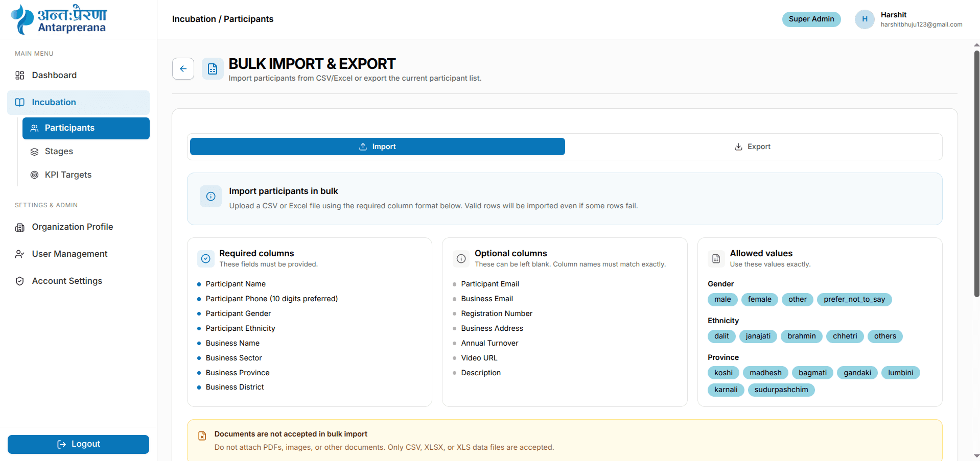Click the email harshitbhuju123@gmail.com

coord(921,25)
